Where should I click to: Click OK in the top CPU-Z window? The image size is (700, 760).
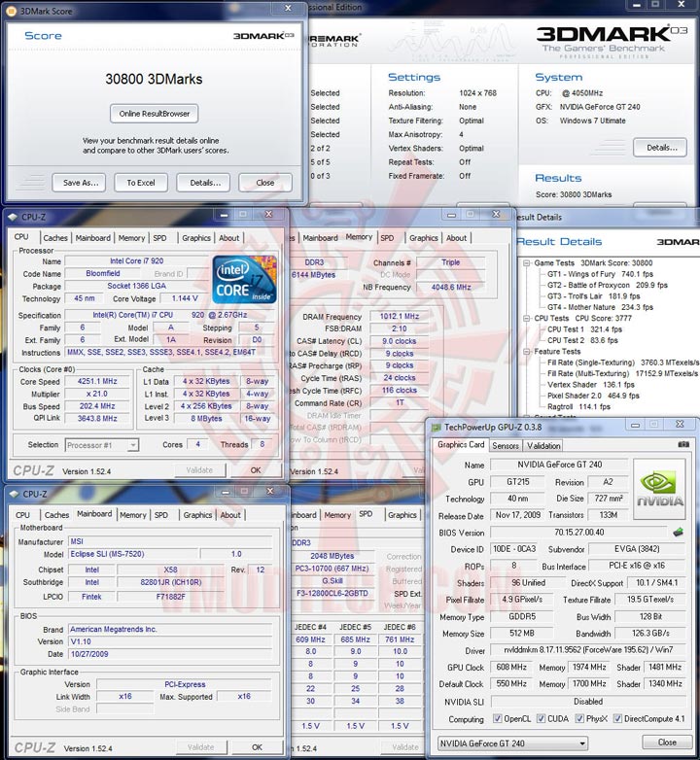point(256,470)
